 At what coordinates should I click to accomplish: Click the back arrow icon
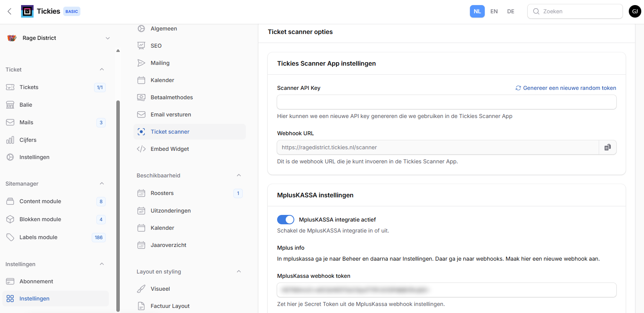(x=10, y=11)
